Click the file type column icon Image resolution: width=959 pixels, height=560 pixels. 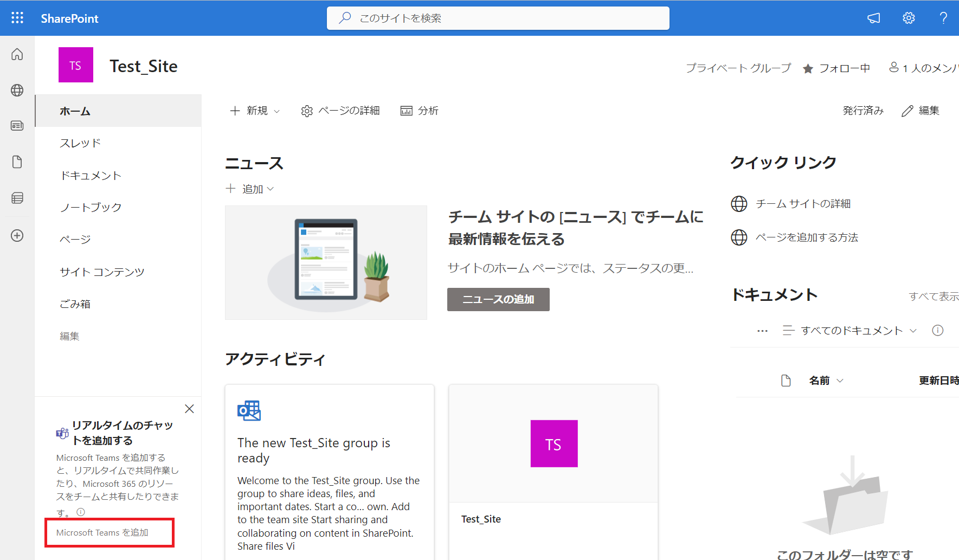click(786, 381)
